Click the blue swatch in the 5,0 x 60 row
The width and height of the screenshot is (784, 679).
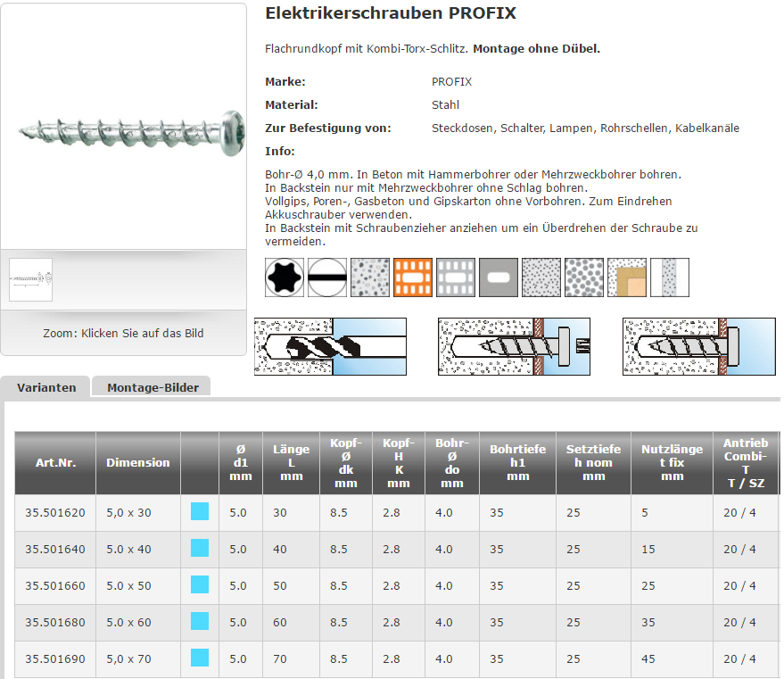point(200,622)
